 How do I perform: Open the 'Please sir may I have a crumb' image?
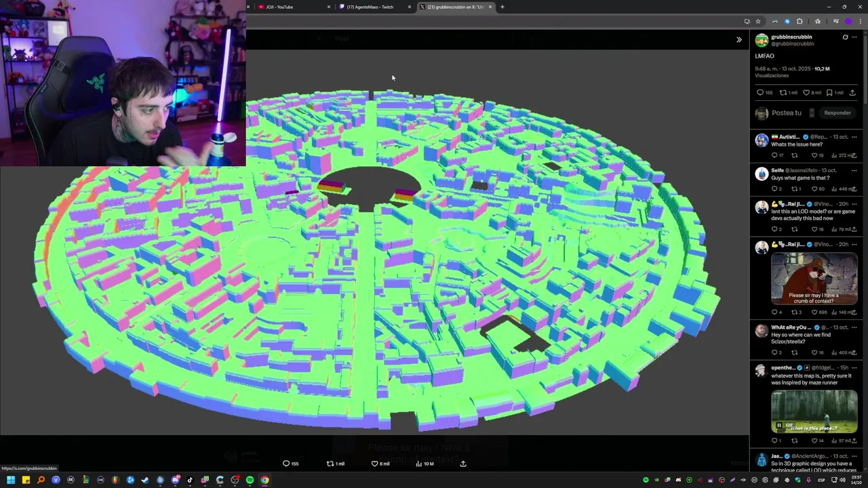[x=814, y=278]
